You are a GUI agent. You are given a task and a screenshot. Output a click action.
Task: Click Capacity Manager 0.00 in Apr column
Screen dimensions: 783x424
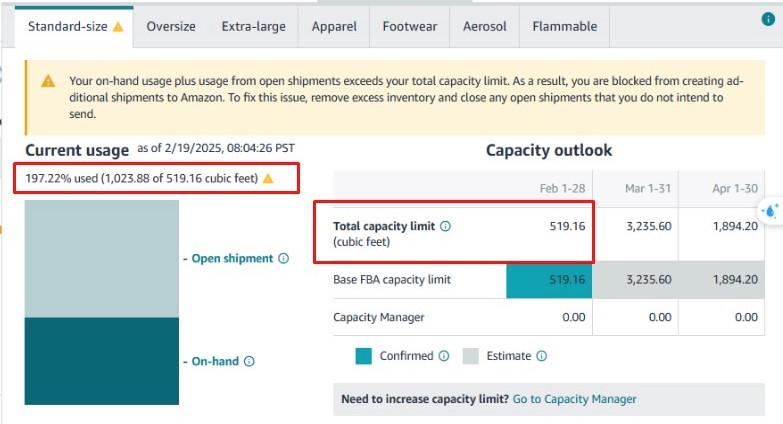pos(746,317)
